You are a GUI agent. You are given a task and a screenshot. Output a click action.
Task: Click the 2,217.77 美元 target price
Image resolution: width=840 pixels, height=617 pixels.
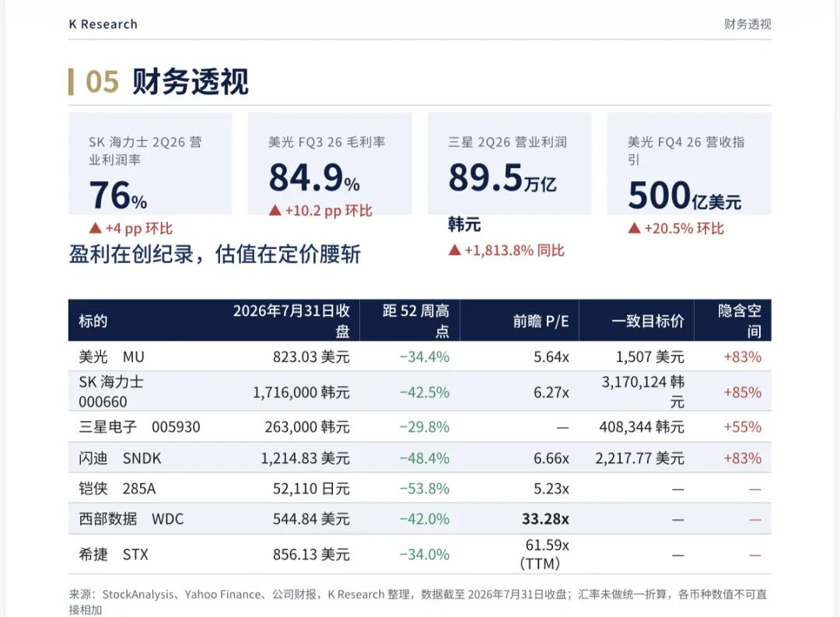[639, 458]
